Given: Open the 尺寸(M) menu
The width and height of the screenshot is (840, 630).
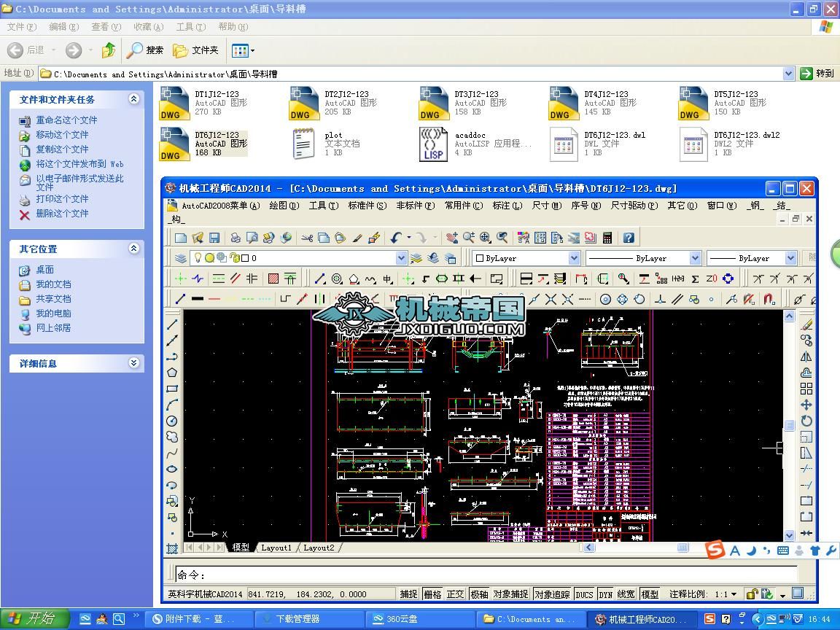Looking at the screenshot, I should click(547, 206).
